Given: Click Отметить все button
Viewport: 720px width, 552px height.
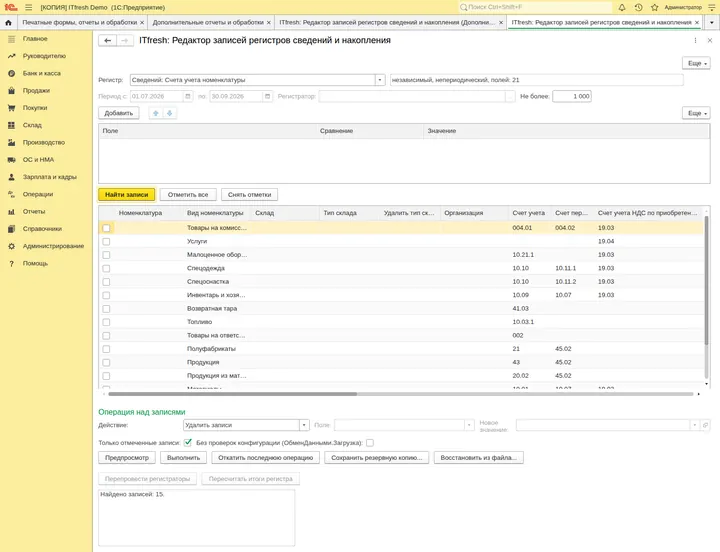Looking at the screenshot, I should [188, 195].
